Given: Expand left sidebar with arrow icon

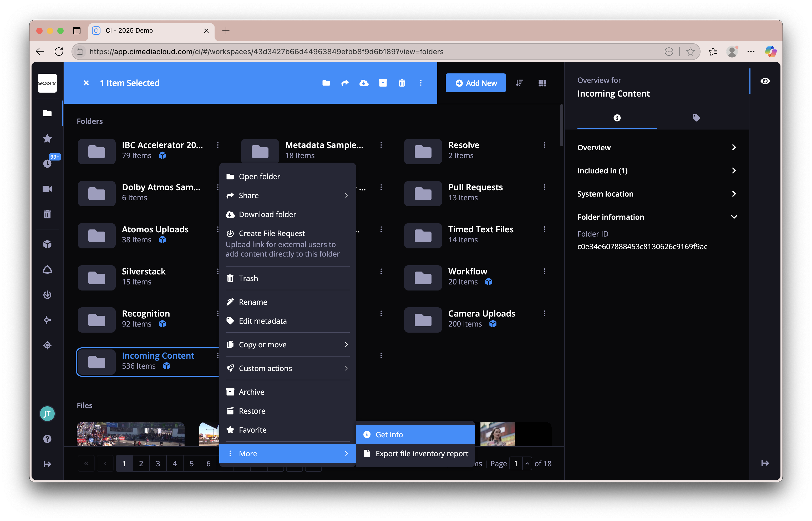Looking at the screenshot, I should click(x=47, y=464).
